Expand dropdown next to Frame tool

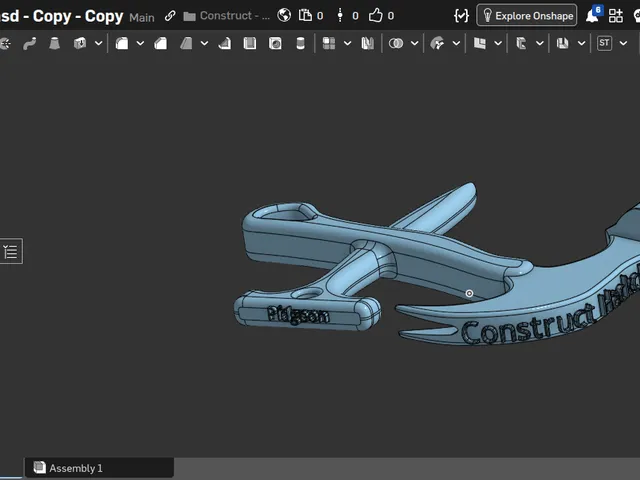click(x=540, y=43)
